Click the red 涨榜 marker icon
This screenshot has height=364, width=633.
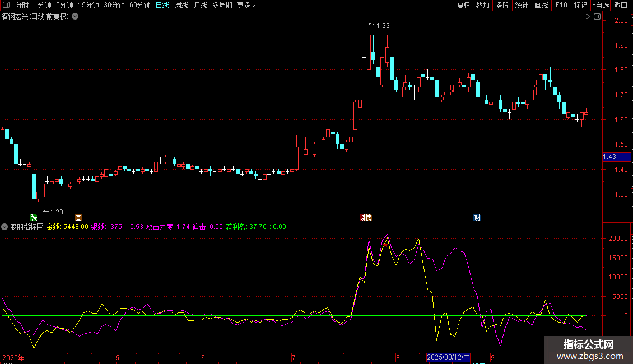coord(366,217)
